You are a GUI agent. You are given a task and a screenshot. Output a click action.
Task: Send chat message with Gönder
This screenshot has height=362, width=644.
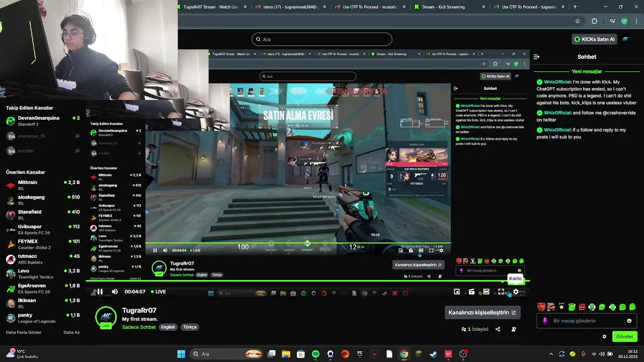click(624, 336)
